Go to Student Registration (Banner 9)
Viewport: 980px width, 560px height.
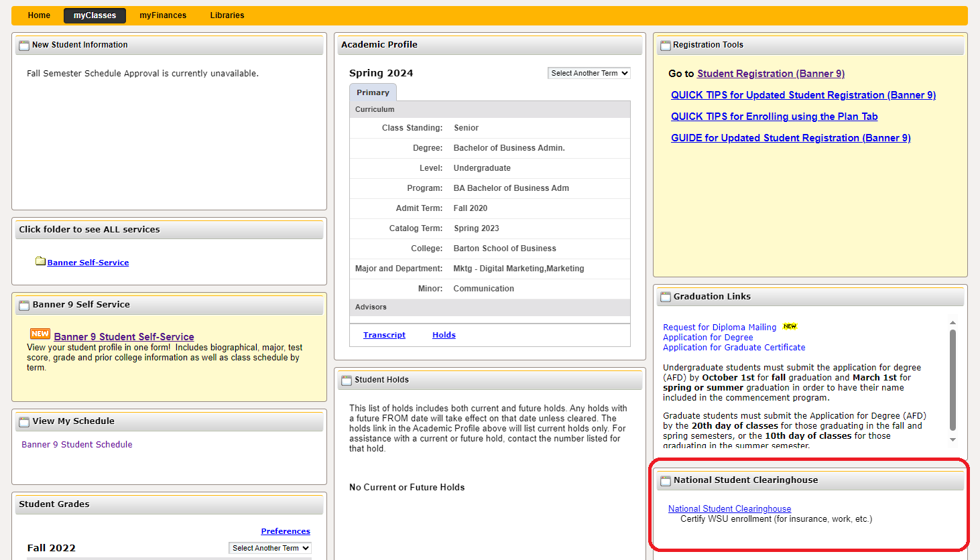(771, 74)
